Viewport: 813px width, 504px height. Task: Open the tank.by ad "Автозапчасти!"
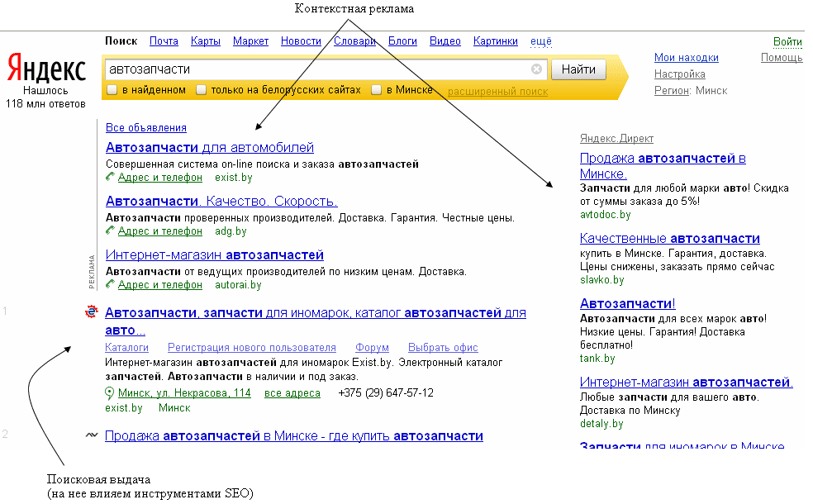point(627,304)
